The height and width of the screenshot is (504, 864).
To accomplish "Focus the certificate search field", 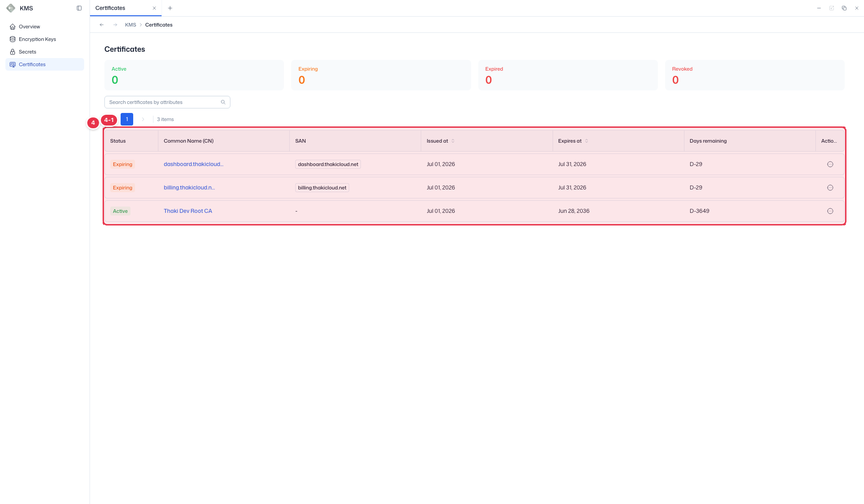I will click(x=167, y=102).
